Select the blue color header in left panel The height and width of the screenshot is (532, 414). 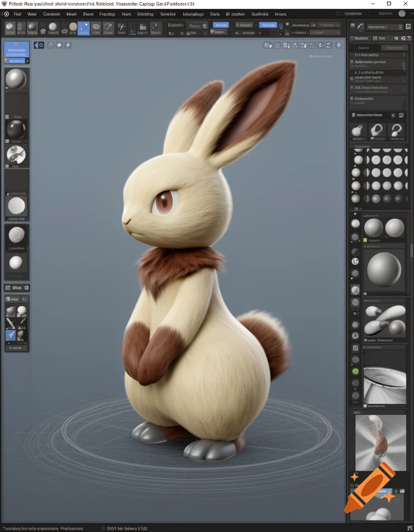pos(16,49)
